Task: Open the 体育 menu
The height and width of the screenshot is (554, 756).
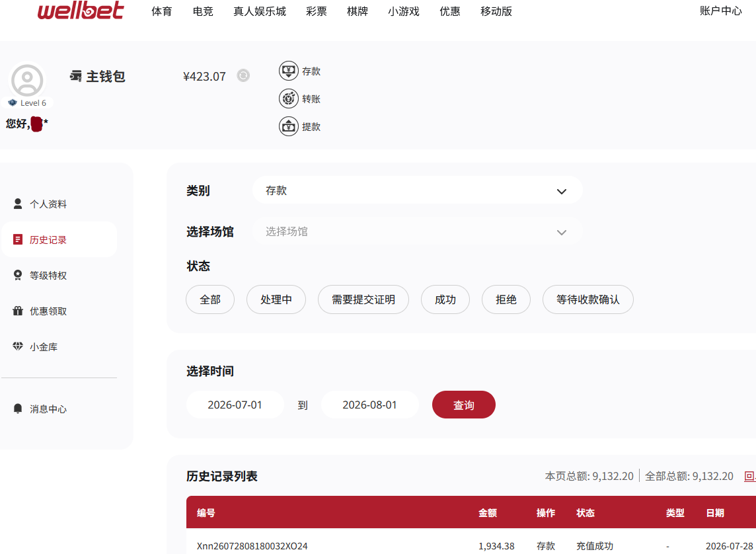Action: click(x=161, y=11)
